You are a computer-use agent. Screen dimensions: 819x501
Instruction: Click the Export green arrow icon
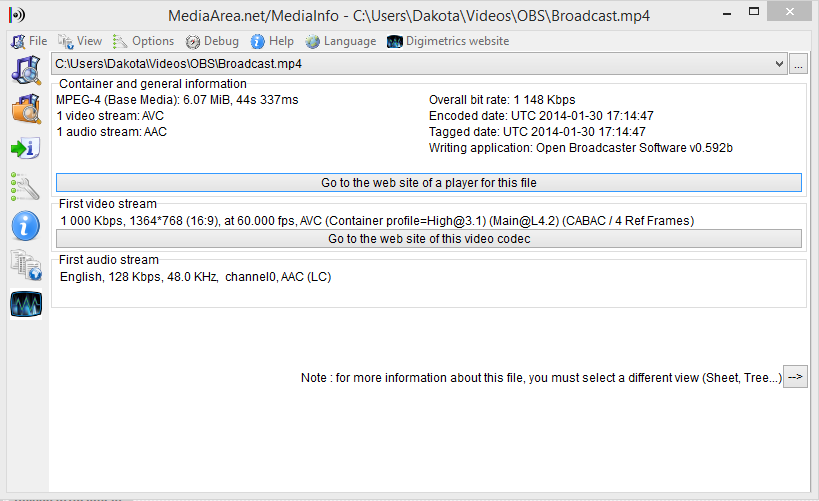click(x=26, y=148)
